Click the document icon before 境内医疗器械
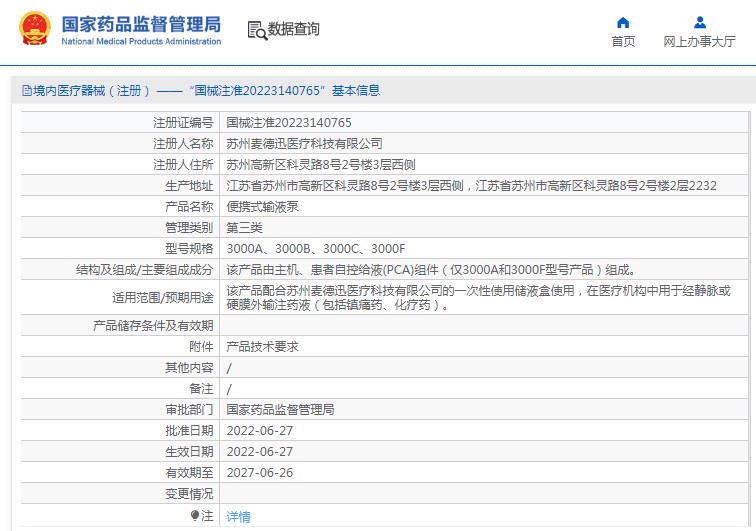The image size is (756, 531). click(x=27, y=91)
